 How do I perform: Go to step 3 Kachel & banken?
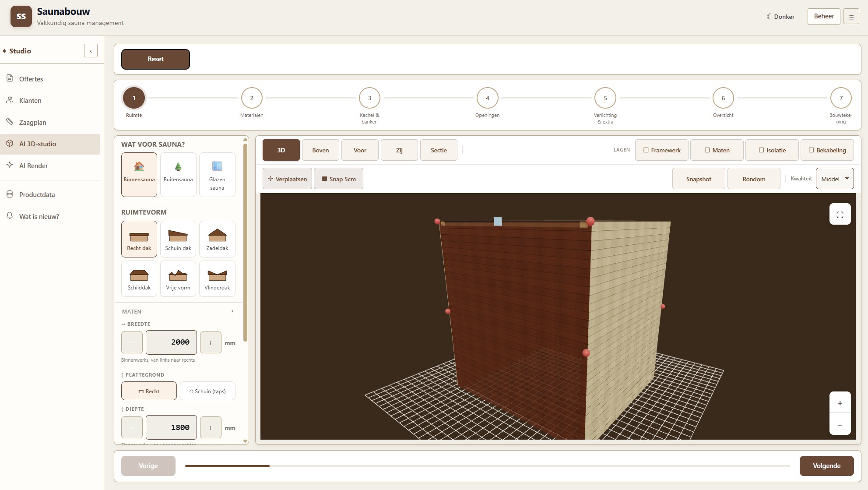coord(369,98)
